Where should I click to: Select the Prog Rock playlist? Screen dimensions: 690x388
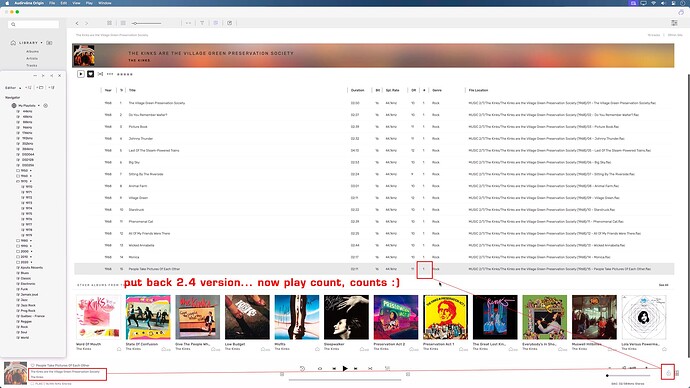click(x=28, y=311)
